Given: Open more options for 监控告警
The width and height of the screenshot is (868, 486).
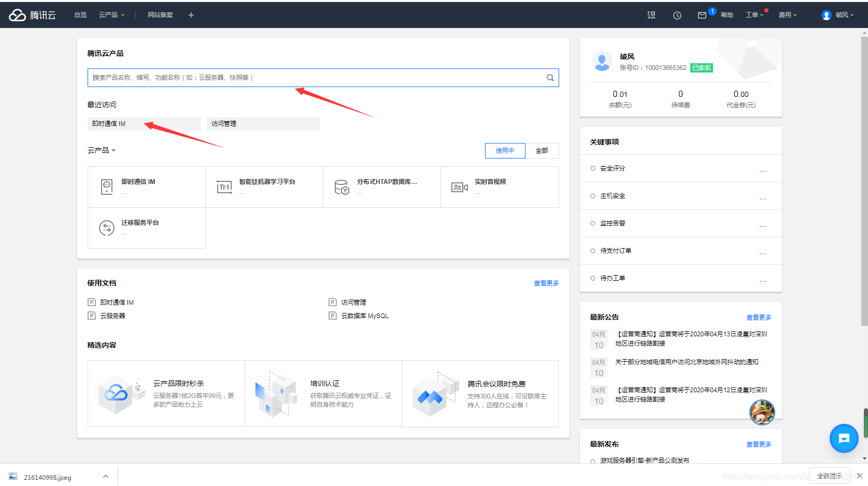Looking at the screenshot, I should [x=763, y=226].
